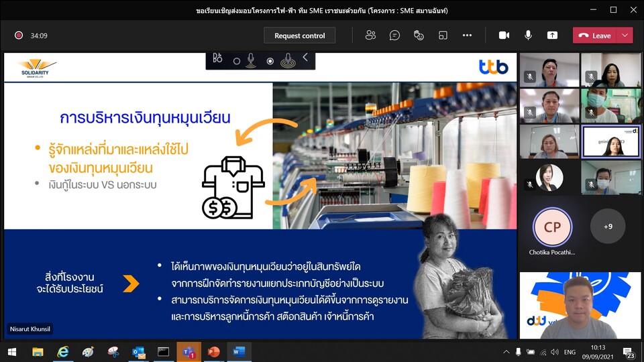The width and height of the screenshot is (644, 362).
Task: Open the +9 additional participants overflow
Action: 607,227
